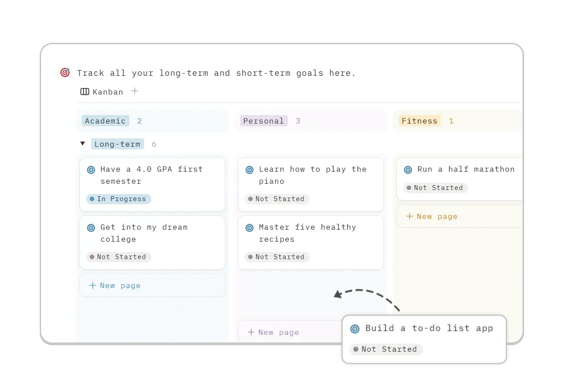This screenshot has width=587, height=392.
Task: Click Not Started status on half marathon
Action: pyautogui.click(x=435, y=188)
